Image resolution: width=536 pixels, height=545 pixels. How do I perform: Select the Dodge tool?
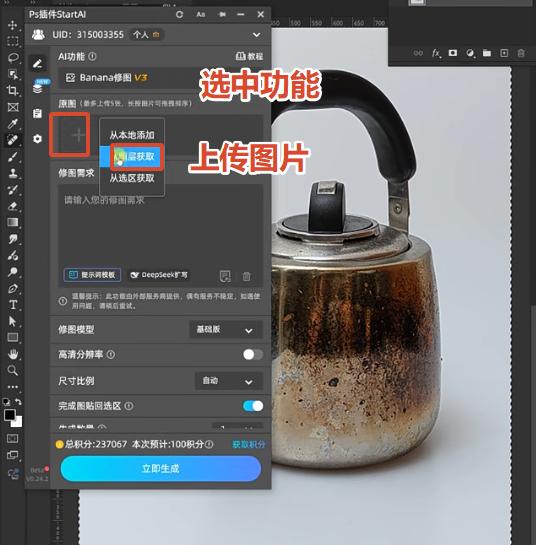pyautogui.click(x=13, y=272)
